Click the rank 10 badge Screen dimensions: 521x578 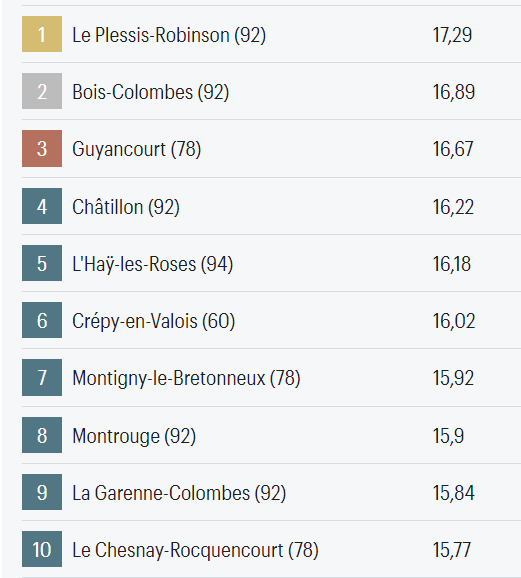[x=42, y=549]
